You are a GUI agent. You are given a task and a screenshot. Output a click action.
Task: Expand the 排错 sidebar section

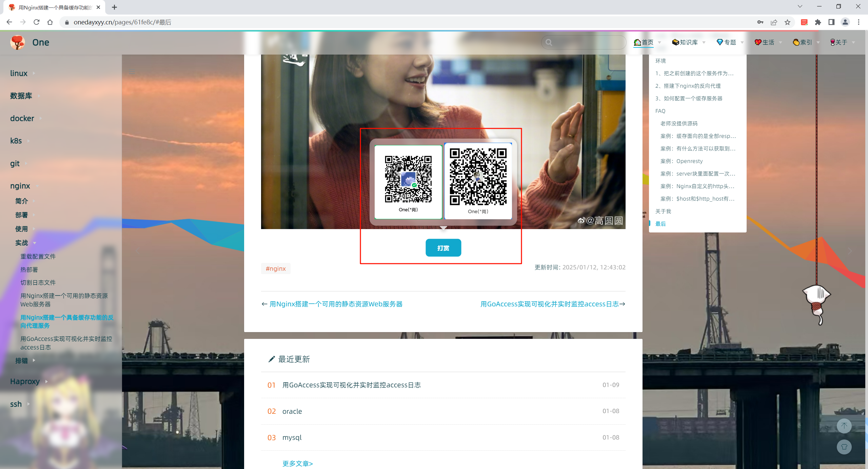coord(25,361)
